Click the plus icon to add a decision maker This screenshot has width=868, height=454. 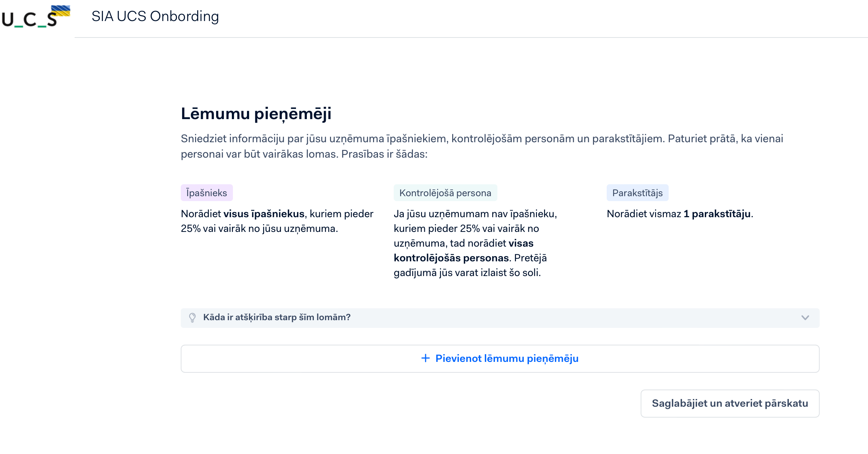[x=425, y=358]
